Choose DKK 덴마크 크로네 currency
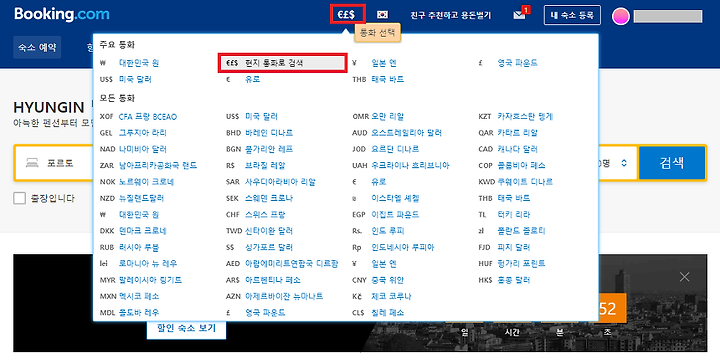 [133, 231]
